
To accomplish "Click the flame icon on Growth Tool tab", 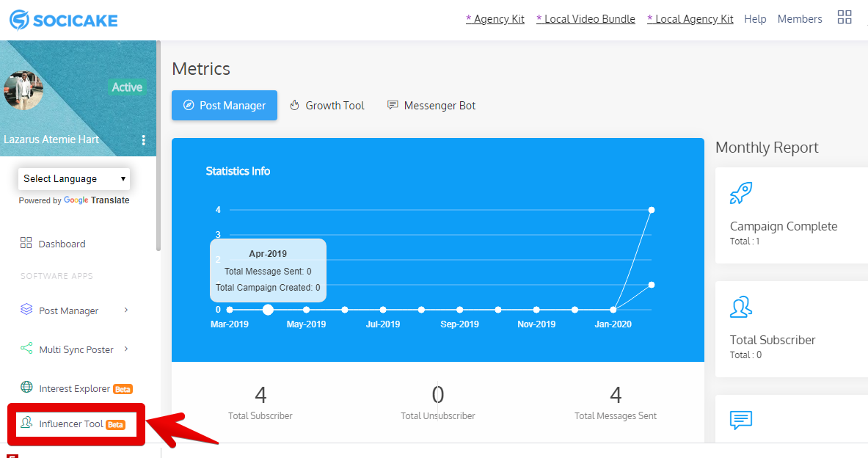I will 294,105.
